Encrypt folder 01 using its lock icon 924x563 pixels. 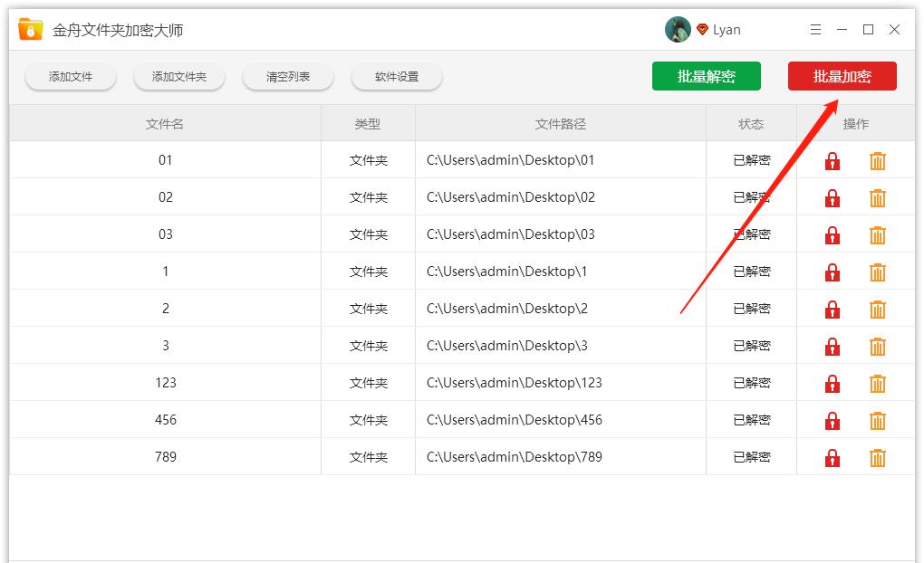(832, 160)
